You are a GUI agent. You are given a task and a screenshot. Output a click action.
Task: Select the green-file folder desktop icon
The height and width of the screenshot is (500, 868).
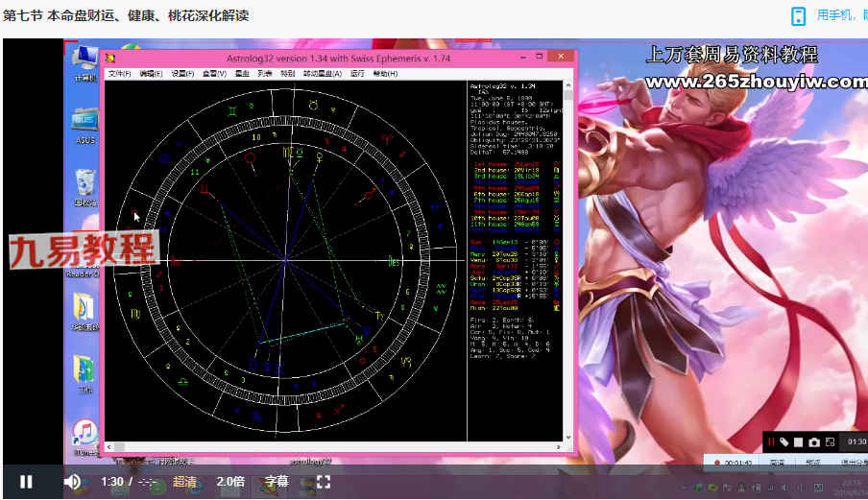(x=84, y=374)
